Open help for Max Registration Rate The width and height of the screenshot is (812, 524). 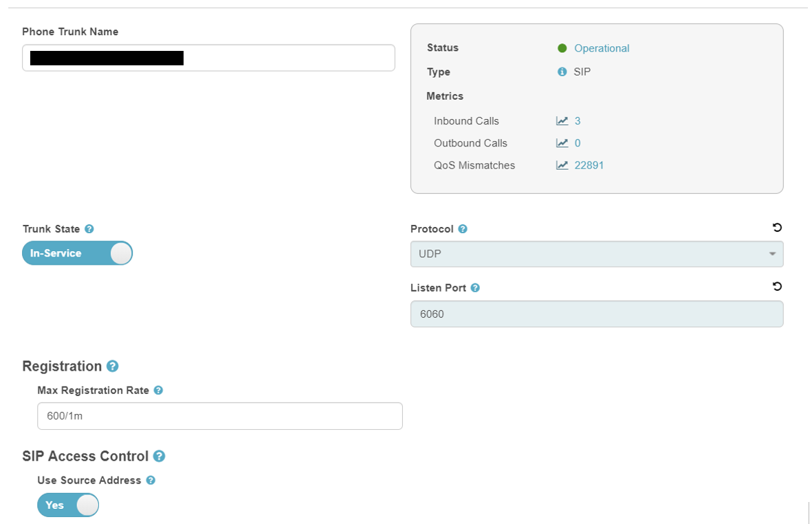coord(158,391)
